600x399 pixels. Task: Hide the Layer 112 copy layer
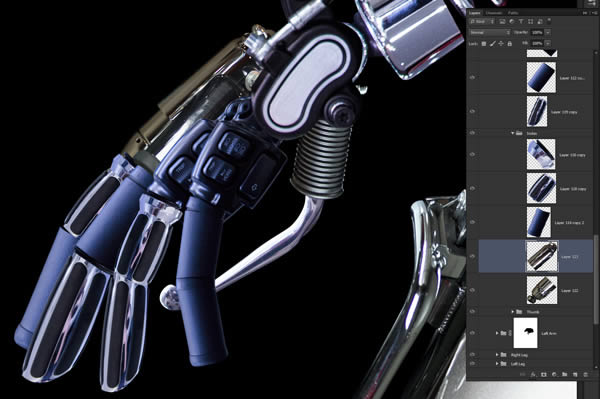[473, 78]
